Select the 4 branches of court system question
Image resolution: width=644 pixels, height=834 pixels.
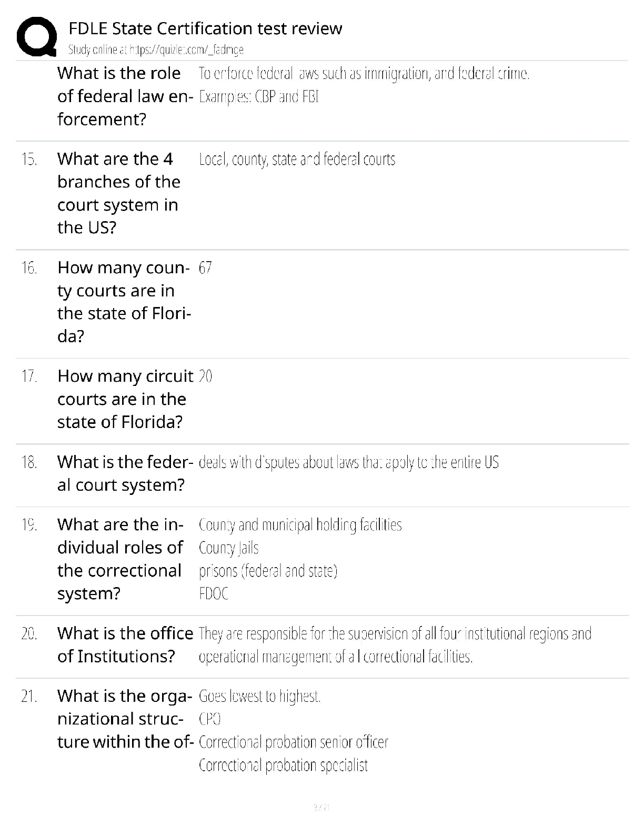point(119,193)
